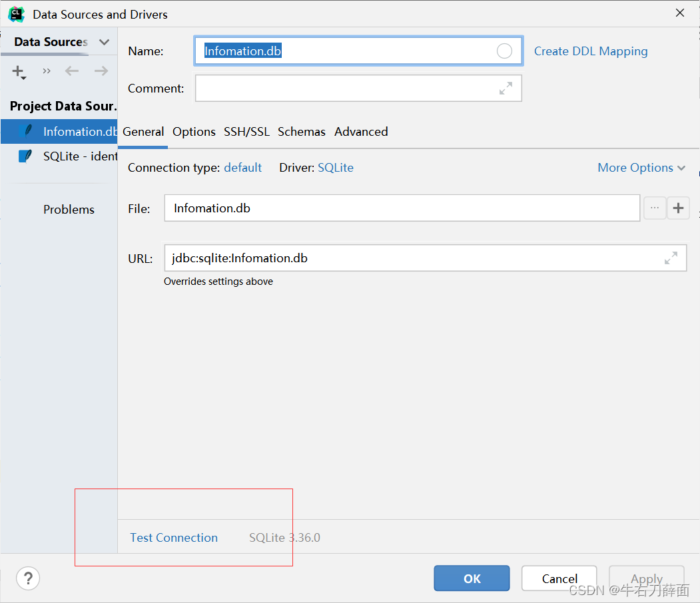Click the Test Connection link
700x603 pixels.
(173, 538)
